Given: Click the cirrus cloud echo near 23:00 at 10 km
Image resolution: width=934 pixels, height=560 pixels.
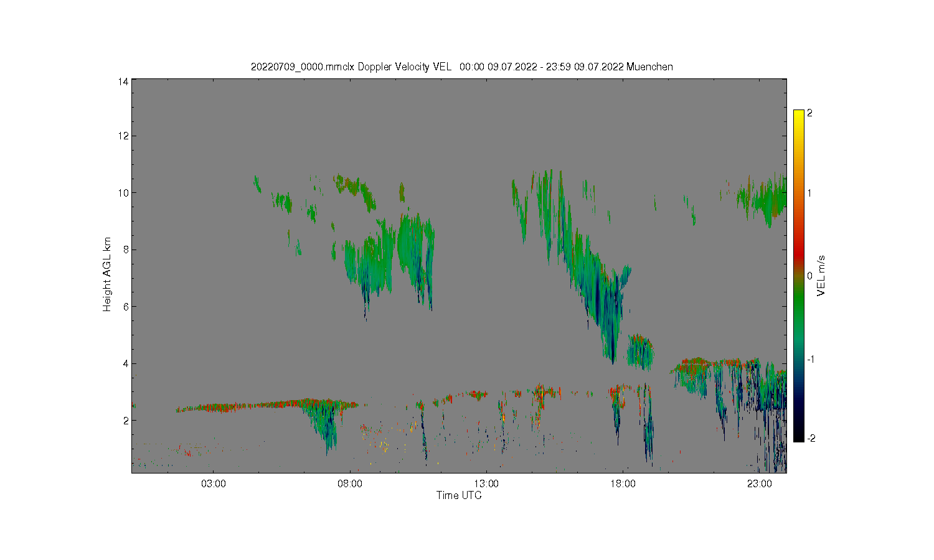Looking at the screenshot, I should (x=761, y=199).
